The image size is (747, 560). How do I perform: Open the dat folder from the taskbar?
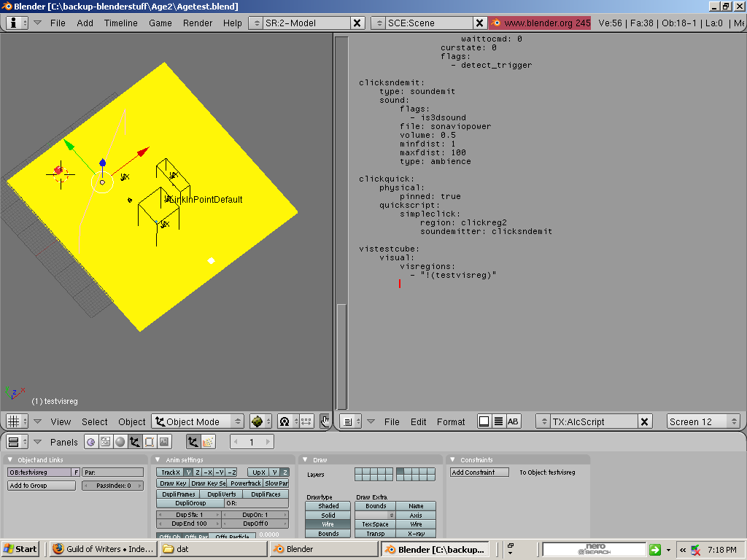click(214, 549)
